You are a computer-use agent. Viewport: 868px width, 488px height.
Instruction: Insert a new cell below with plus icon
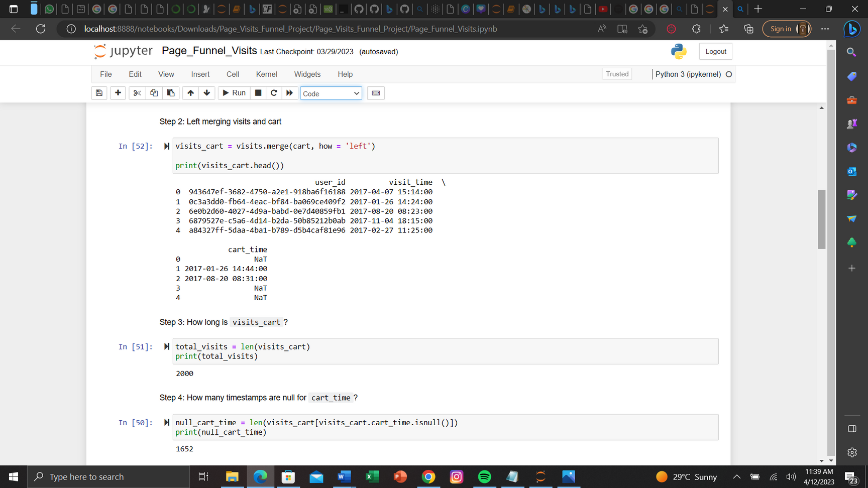click(x=118, y=93)
